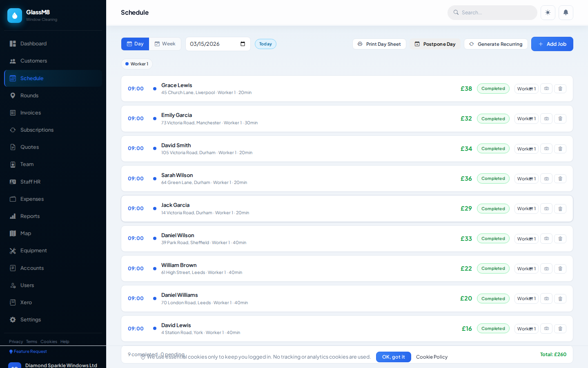Click the Reports bar chart icon
This screenshot has width=588, height=368.
(13, 216)
